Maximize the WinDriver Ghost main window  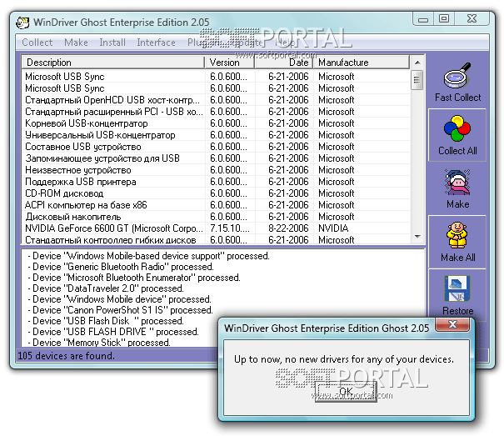444,19
